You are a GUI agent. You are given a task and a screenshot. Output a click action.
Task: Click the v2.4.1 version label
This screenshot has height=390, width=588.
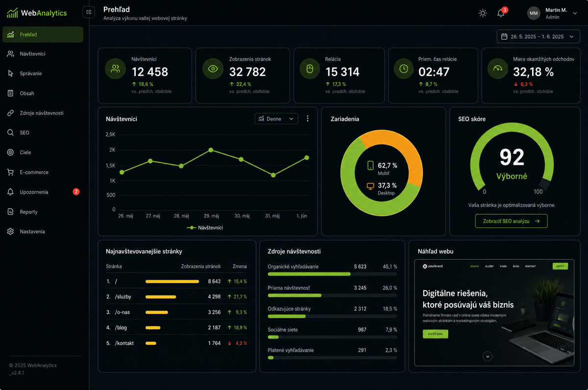click(17, 373)
